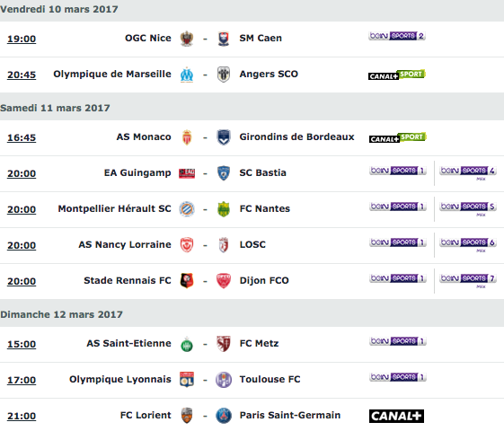The image size is (504, 431).
Task: Open the 21:00 Lorient match time link
Action: click(22, 416)
